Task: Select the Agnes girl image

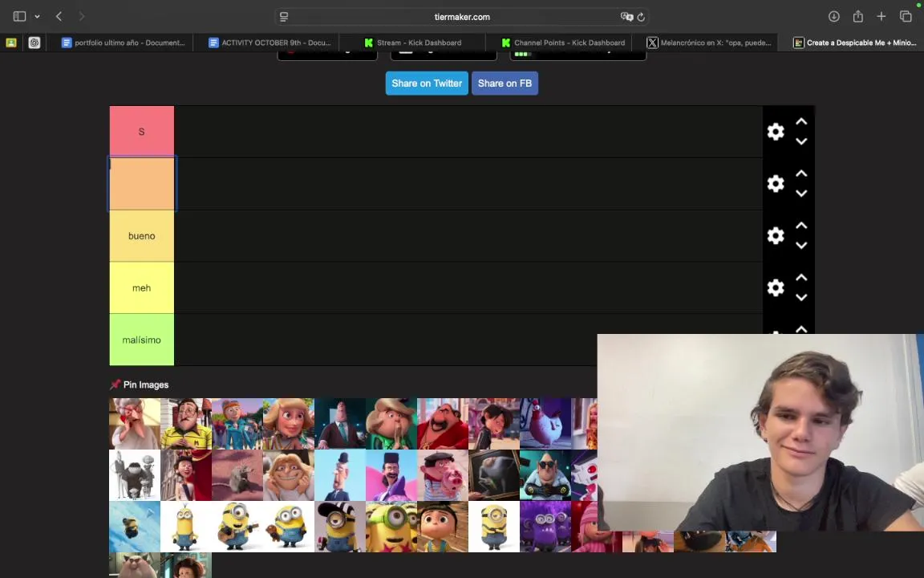Action: click(443, 527)
